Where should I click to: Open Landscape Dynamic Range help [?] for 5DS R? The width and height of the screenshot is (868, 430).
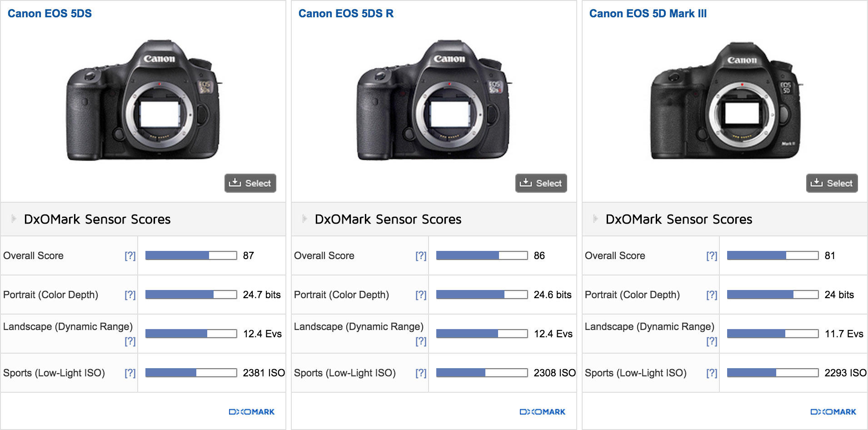(x=421, y=341)
